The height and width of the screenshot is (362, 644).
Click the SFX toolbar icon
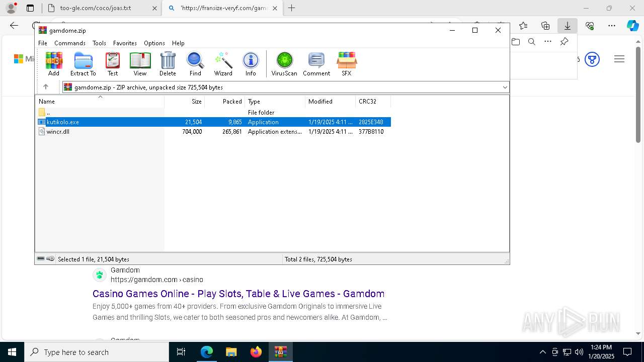pyautogui.click(x=347, y=64)
